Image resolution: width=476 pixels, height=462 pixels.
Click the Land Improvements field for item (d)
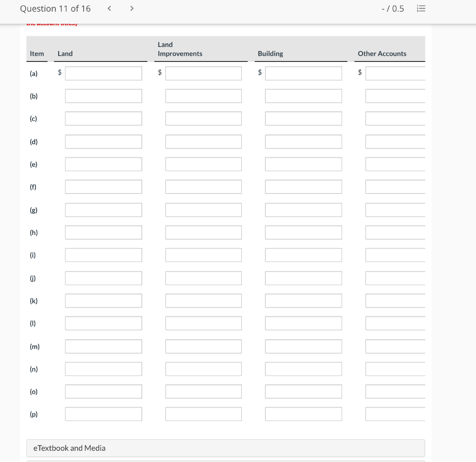coord(204,141)
